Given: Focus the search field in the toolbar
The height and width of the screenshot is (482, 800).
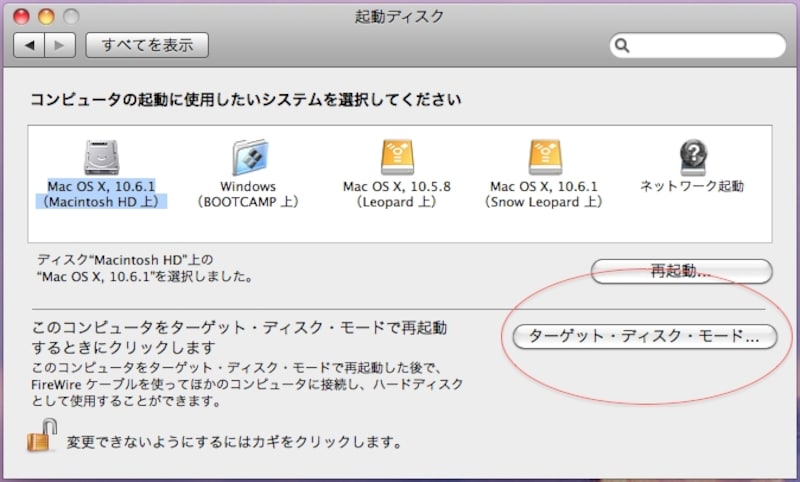Looking at the screenshot, I should (x=697, y=45).
